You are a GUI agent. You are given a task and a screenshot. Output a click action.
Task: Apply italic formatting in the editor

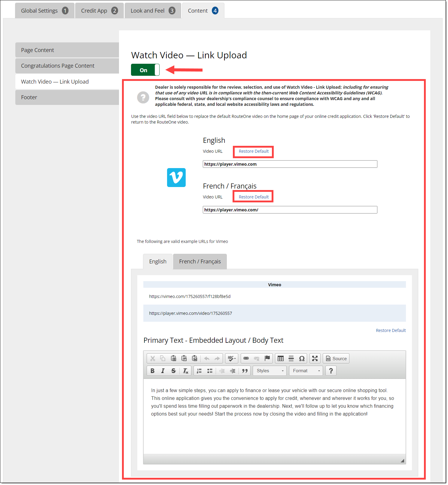point(163,371)
